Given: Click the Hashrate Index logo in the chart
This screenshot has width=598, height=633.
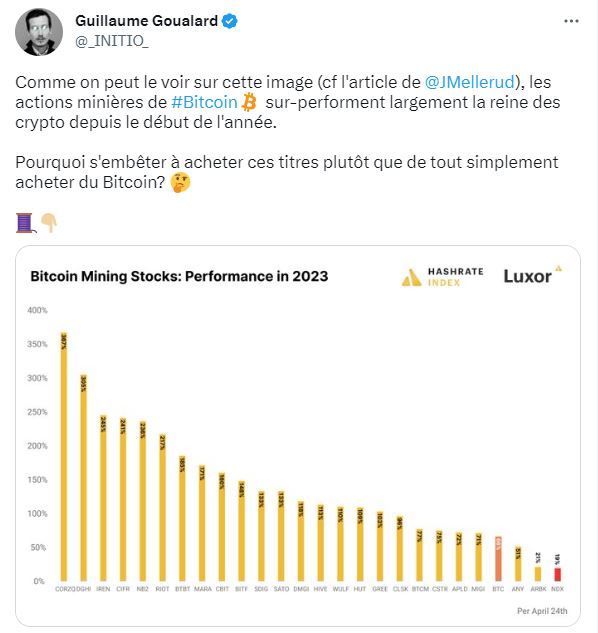Looking at the screenshot, I should tap(443, 277).
